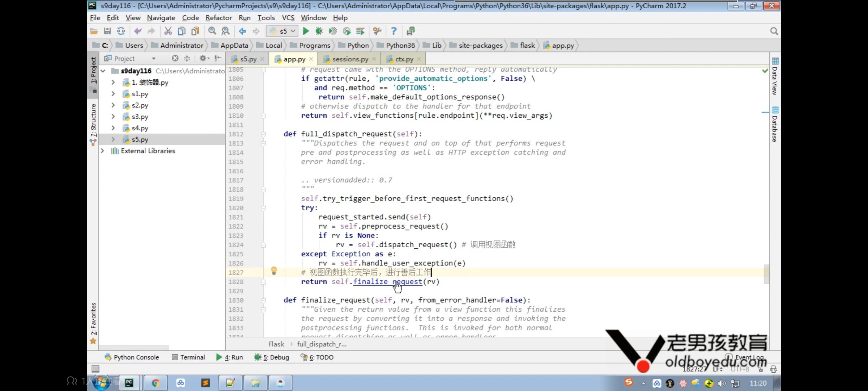Switch to the sessions.py editor tab
The image size is (868, 391).
point(350,59)
